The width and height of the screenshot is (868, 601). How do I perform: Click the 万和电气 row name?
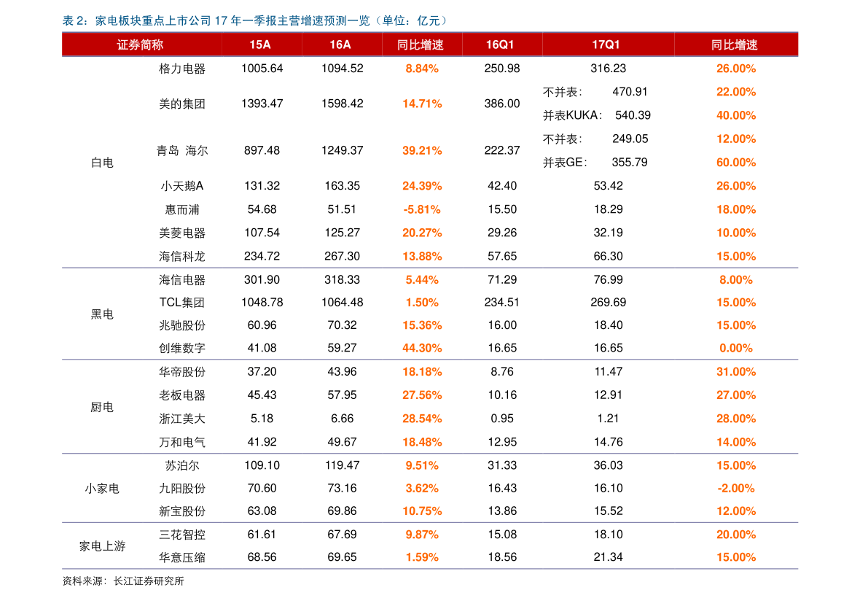pos(182,443)
